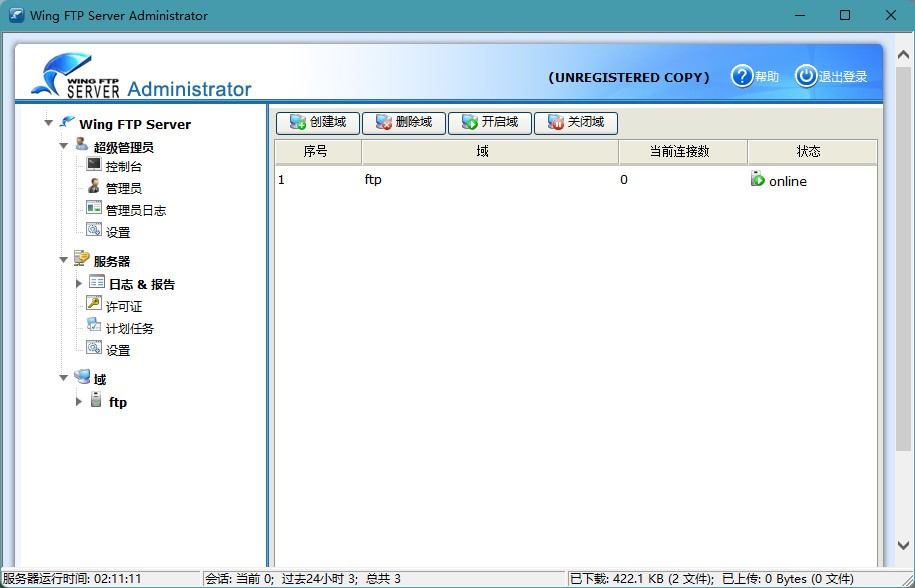
Task: Click the 日志 & 报告 table icon
Action: point(97,282)
